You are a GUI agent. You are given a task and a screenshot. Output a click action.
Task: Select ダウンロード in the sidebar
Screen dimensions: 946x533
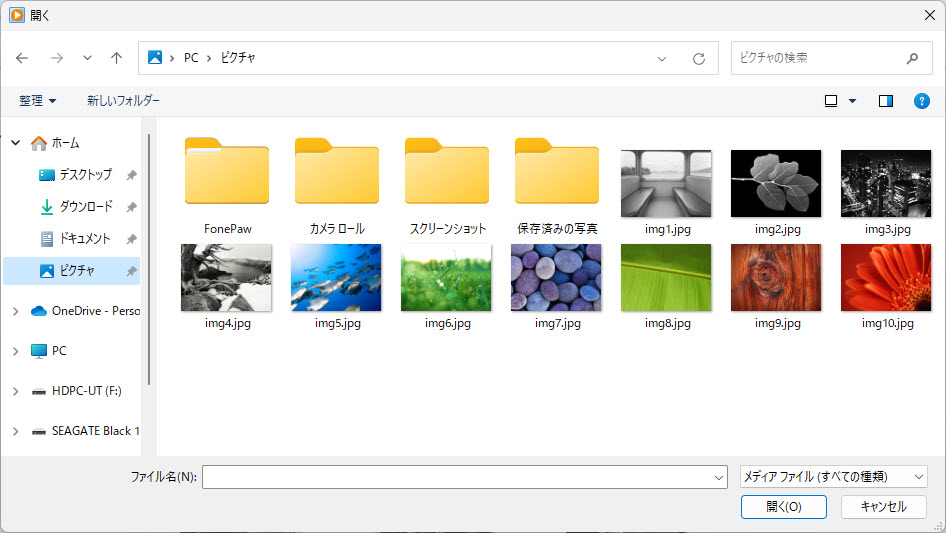tap(85, 207)
